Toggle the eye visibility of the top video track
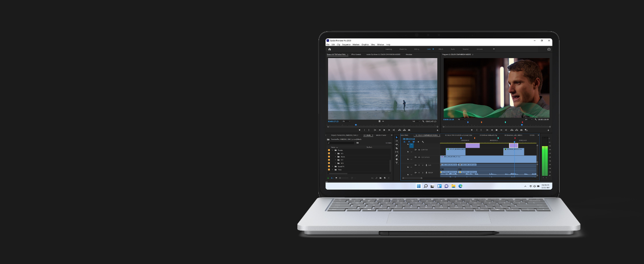The image size is (644, 264). pos(419,150)
